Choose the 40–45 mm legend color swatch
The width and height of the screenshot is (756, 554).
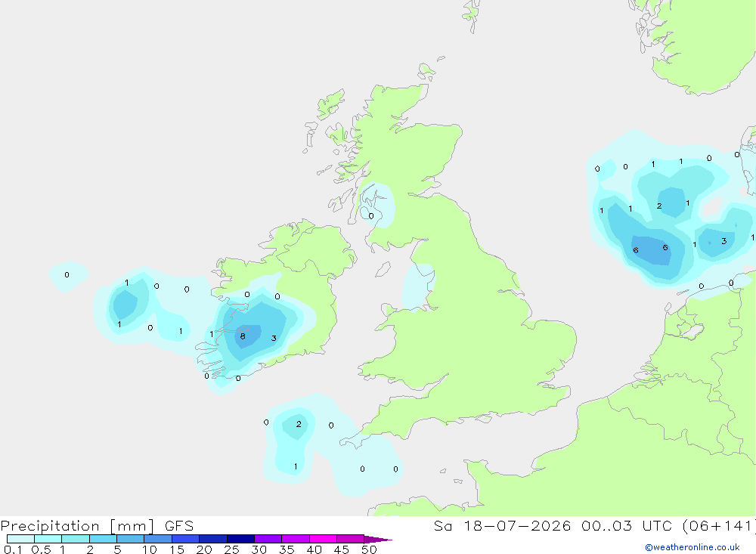coord(323,539)
